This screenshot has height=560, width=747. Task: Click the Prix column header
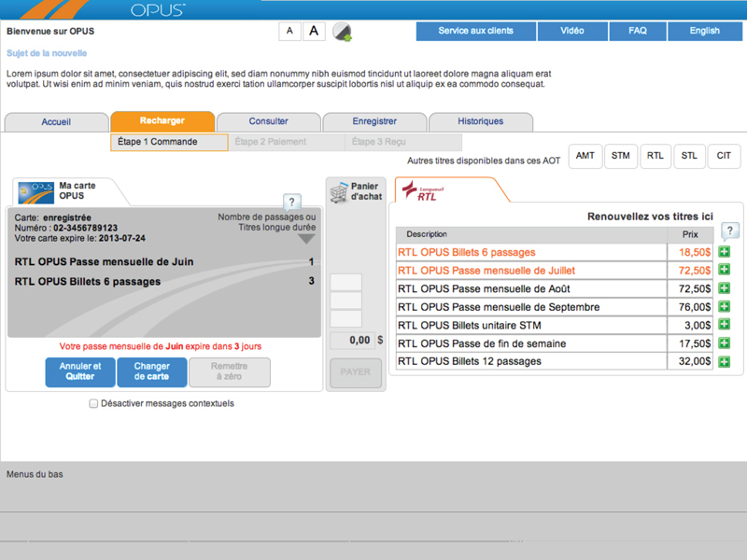690,234
